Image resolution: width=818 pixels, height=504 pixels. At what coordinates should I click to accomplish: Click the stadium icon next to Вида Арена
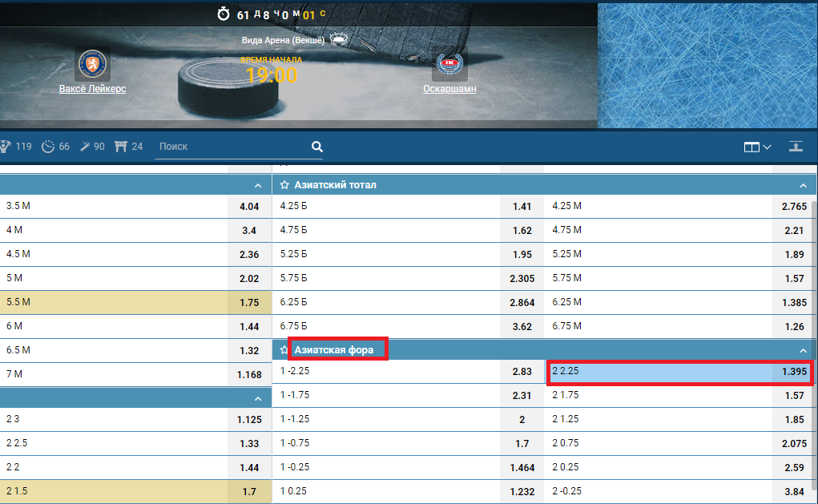pos(338,39)
